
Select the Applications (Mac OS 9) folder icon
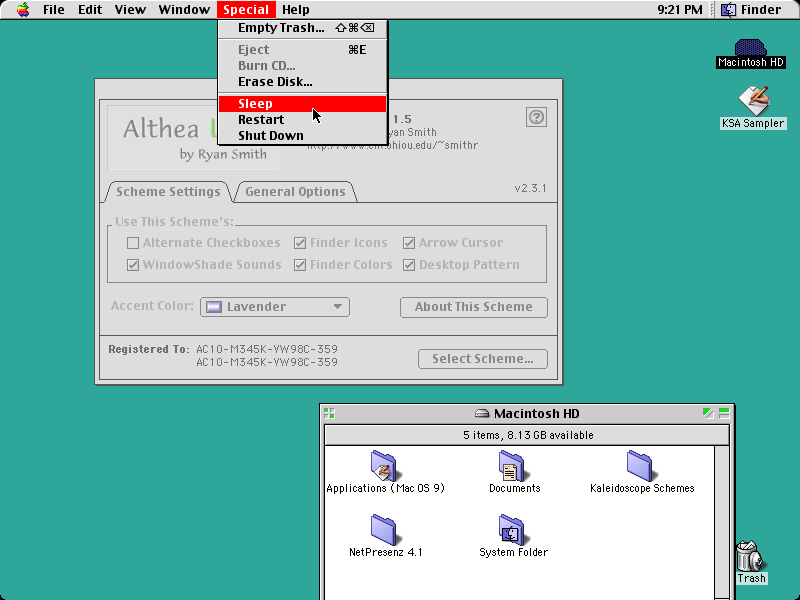[x=384, y=465]
